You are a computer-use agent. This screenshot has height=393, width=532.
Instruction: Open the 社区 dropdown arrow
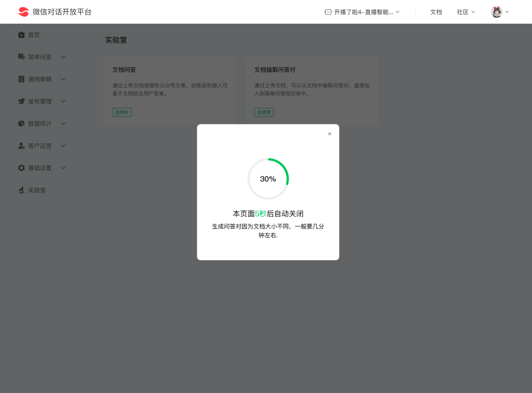[x=473, y=12]
